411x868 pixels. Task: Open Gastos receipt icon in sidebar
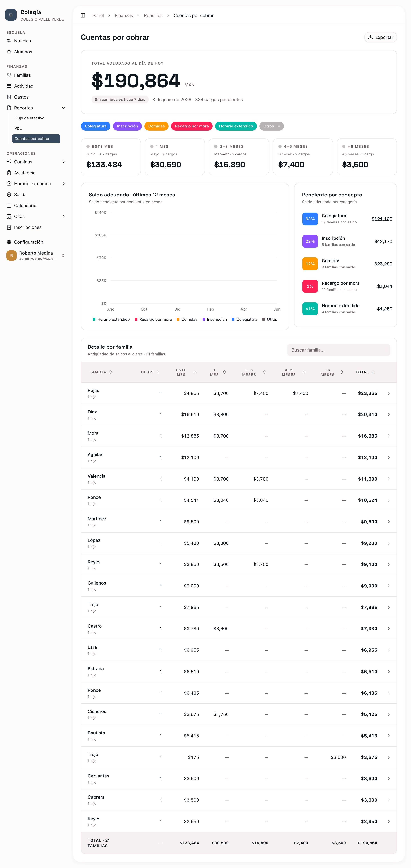[9, 97]
